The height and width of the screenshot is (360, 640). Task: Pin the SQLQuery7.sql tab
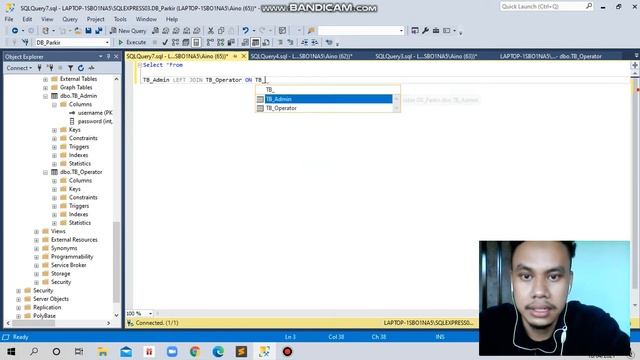coord(235,56)
